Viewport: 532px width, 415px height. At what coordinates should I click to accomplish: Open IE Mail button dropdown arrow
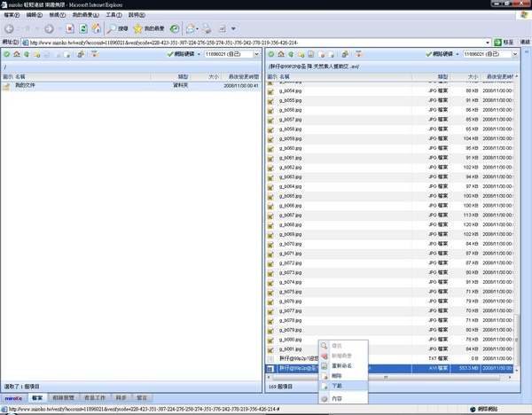pyautogui.click(x=197, y=29)
